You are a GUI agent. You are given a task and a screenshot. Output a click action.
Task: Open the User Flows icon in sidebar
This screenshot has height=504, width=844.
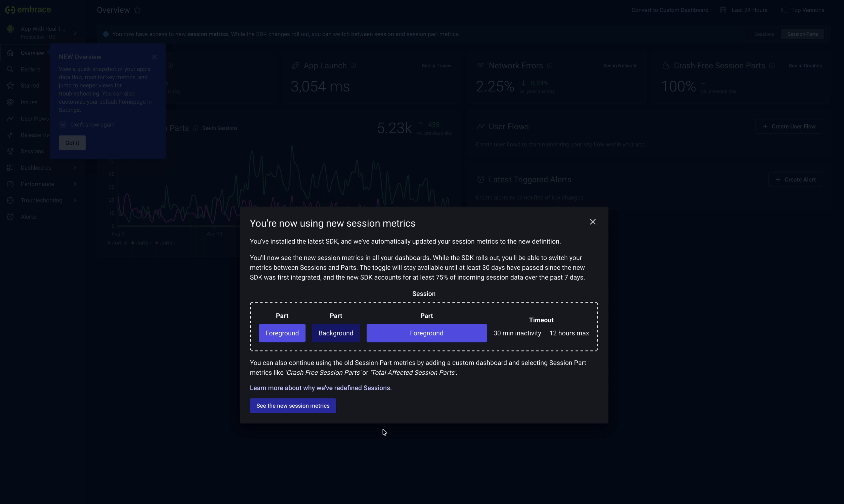pyautogui.click(x=10, y=118)
